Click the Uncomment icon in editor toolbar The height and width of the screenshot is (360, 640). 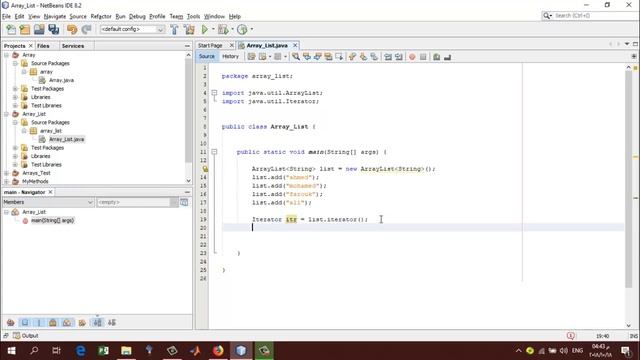tap(447, 57)
